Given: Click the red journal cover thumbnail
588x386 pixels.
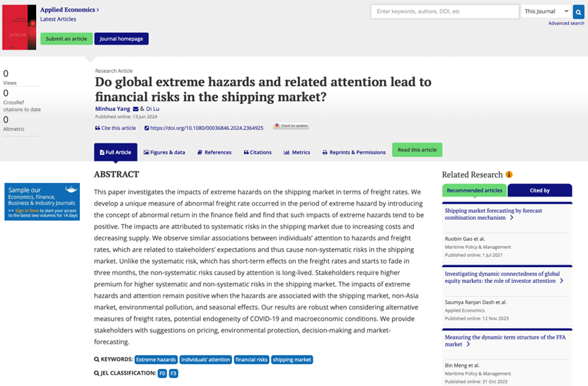Looking at the screenshot, I should 19,27.
